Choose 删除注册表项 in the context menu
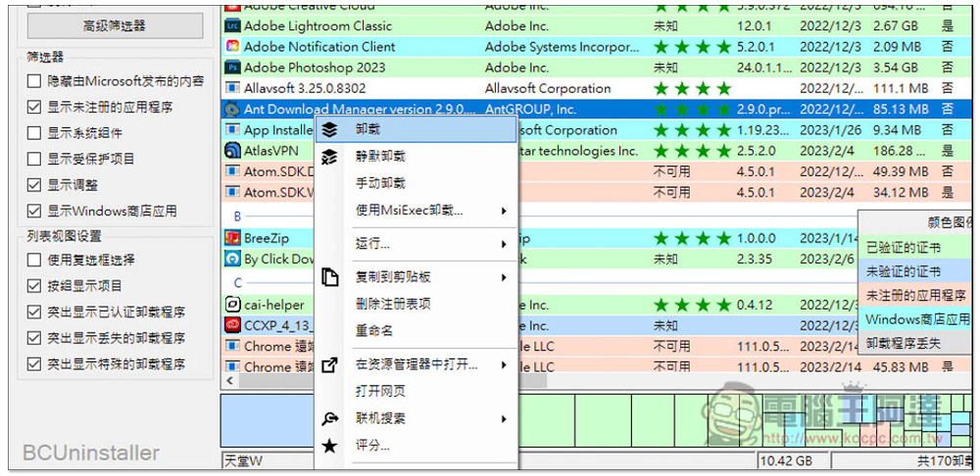Viewport: 980px width, 476px height. [392, 305]
